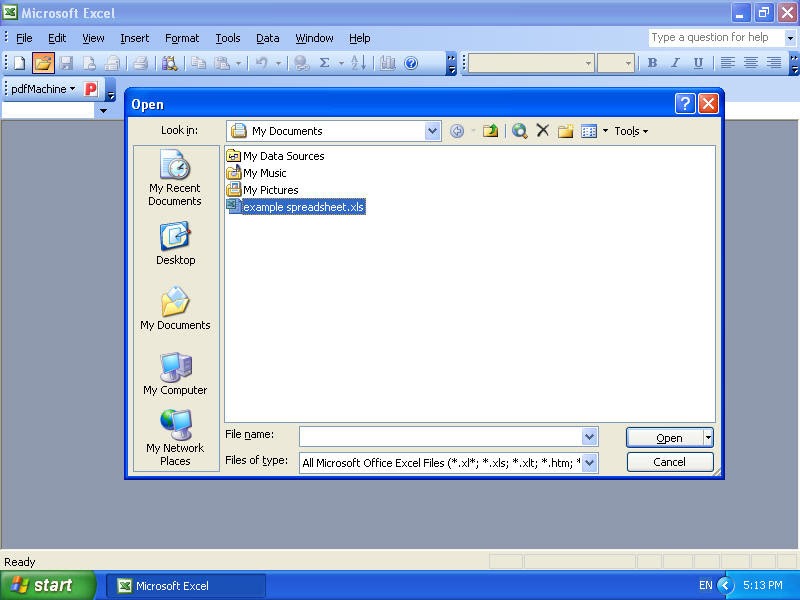Open the Format menu
Image resolution: width=800 pixels, height=600 pixels.
(182, 38)
